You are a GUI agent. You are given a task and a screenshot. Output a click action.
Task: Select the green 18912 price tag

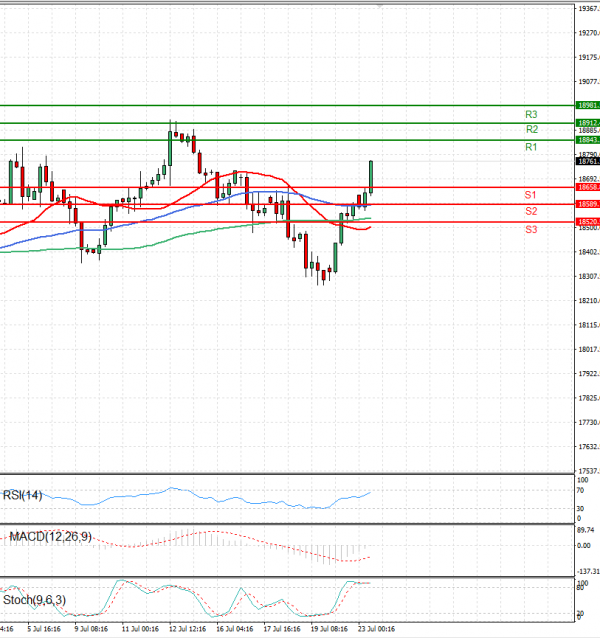(588, 122)
